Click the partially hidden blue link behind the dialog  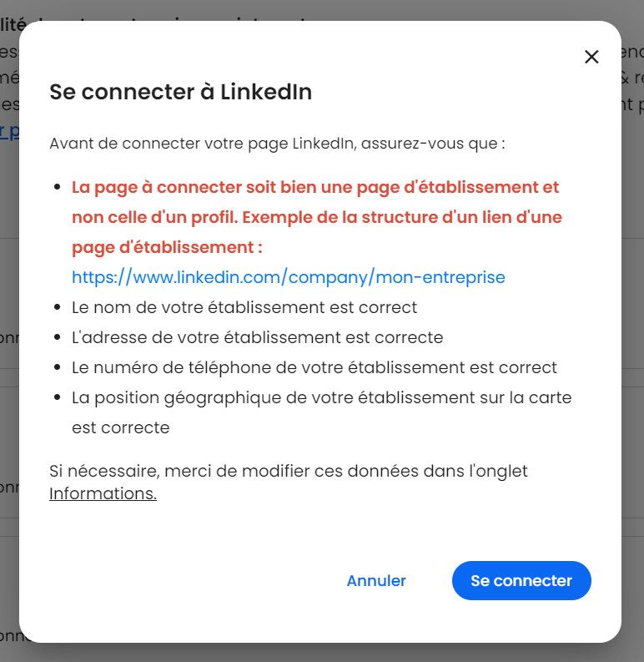[x=9, y=131]
